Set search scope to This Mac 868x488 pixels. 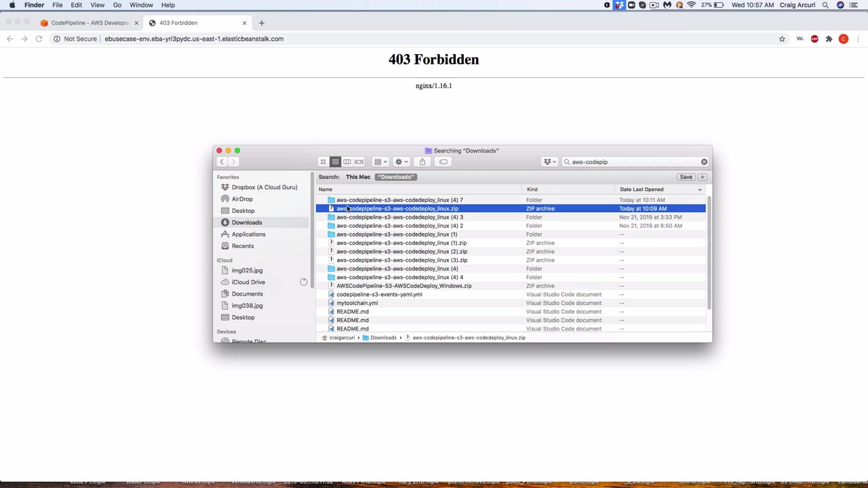[358, 177]
